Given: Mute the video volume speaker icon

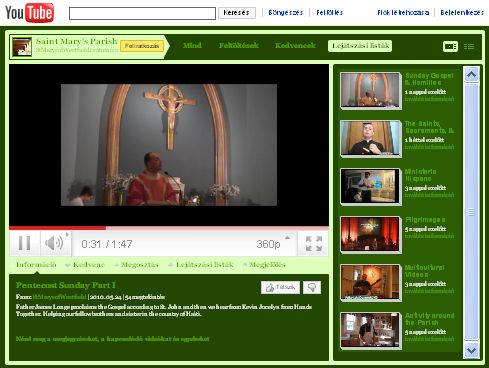Looking at the screenshot, I should (54, 243).
